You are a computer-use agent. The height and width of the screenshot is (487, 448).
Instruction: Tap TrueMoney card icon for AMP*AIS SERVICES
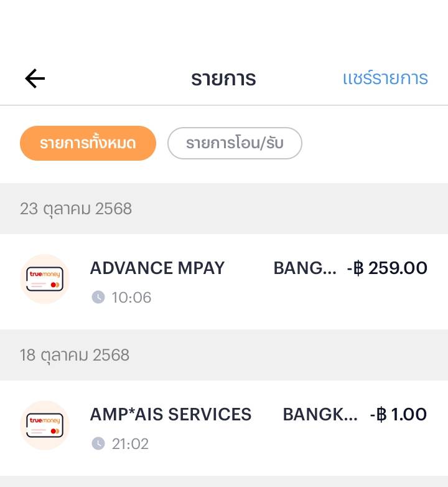45,425
